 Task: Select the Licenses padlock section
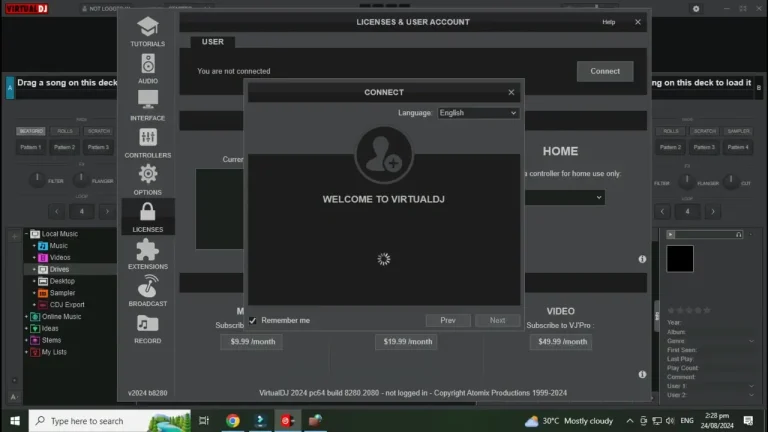pos(147,217)
